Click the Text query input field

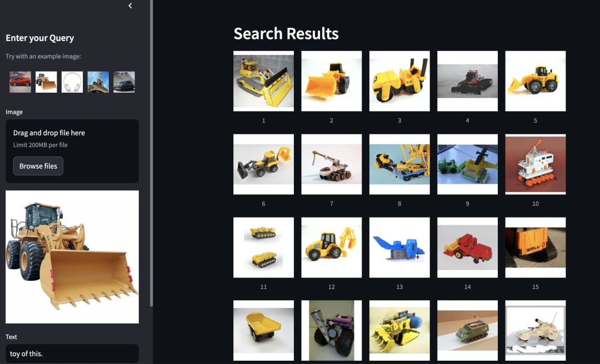tap(72, 353)
